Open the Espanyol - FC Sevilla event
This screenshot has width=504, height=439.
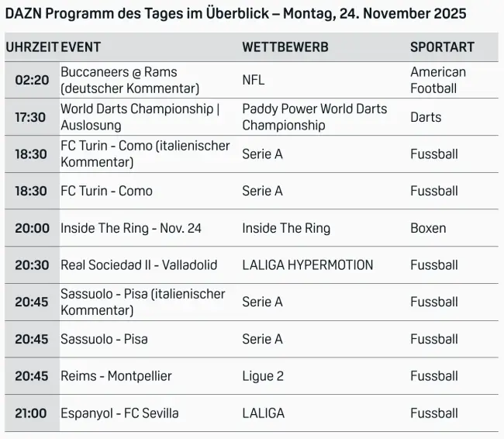tap(119, 413)
